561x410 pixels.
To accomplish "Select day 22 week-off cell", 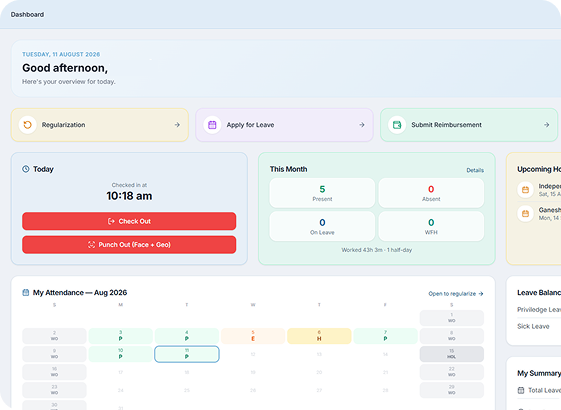I will (x=452, y=372).
